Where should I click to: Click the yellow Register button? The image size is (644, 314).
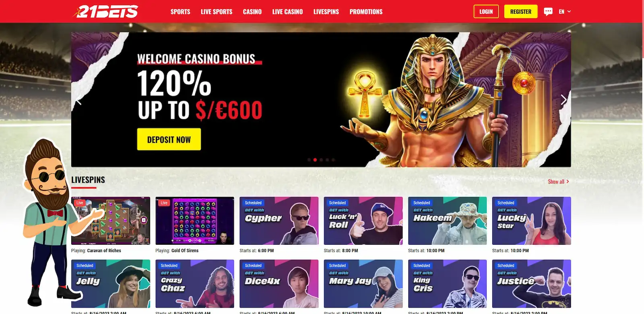point(521,12)
